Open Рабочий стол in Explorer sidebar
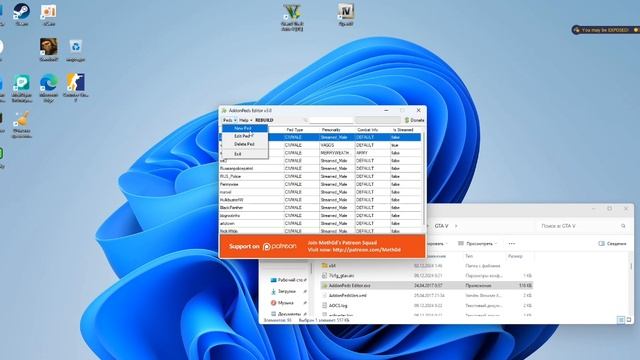Screen dimensions: 640x360 coord(288,280)
